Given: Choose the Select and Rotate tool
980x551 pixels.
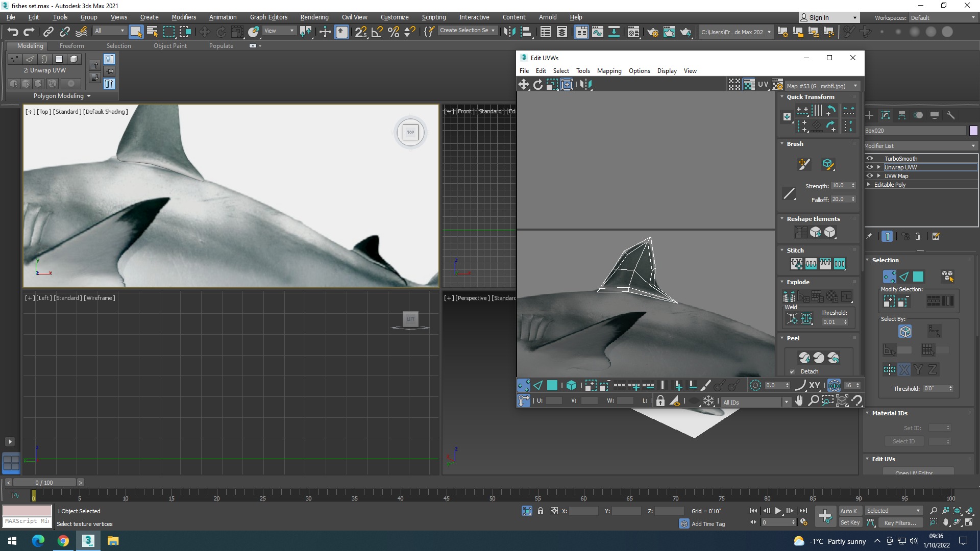Looking at the screenshot, I should (221, 32).
